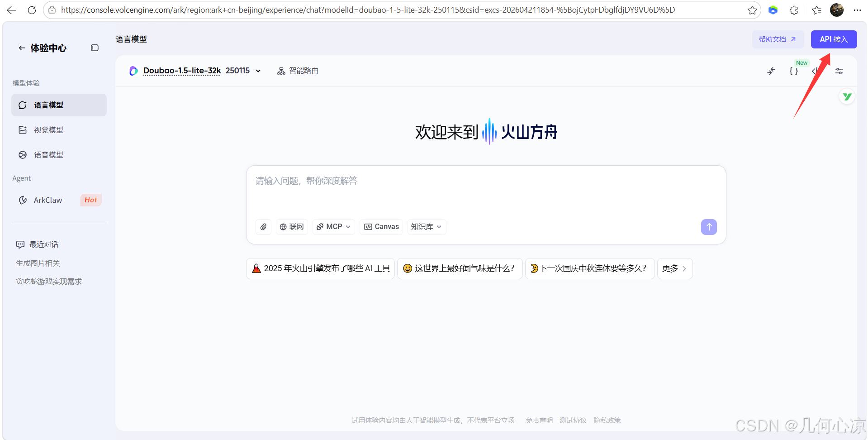Click the paperclip attachment icon
Image resolution: width=868 pixels, height=440 pixels.
(x=263, y=227)
